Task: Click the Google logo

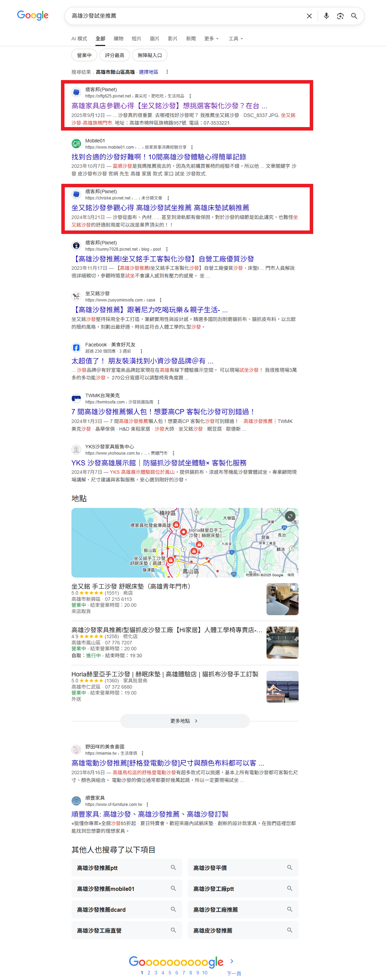Action: pos(33,16)
